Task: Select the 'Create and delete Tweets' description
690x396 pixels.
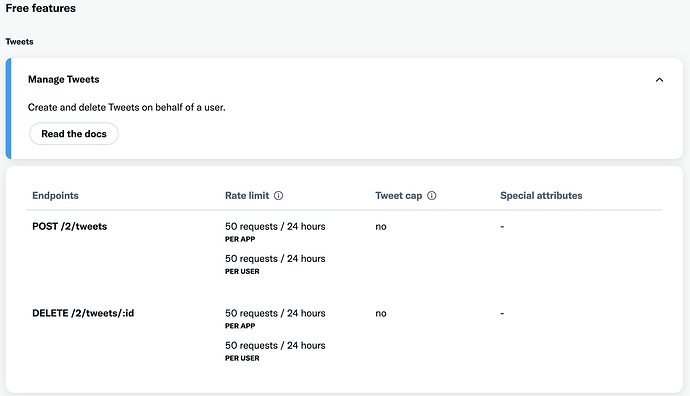Action: coord(127,107)
